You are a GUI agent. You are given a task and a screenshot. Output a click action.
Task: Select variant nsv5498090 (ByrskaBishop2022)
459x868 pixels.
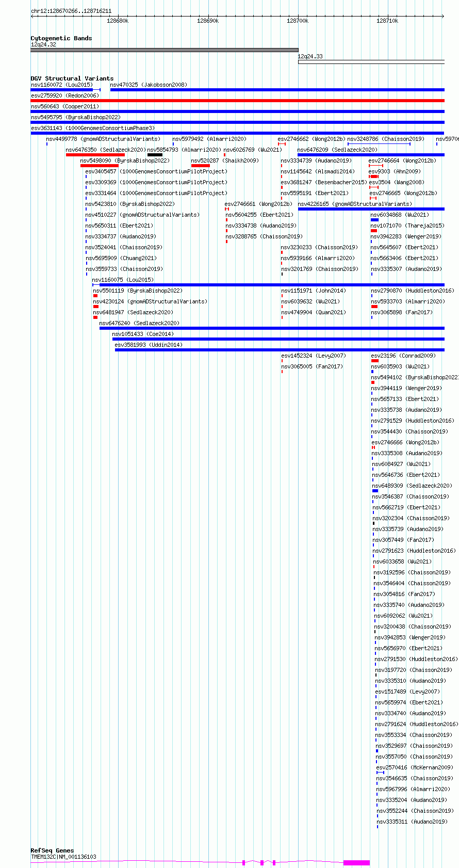click(x=125, y=160)
